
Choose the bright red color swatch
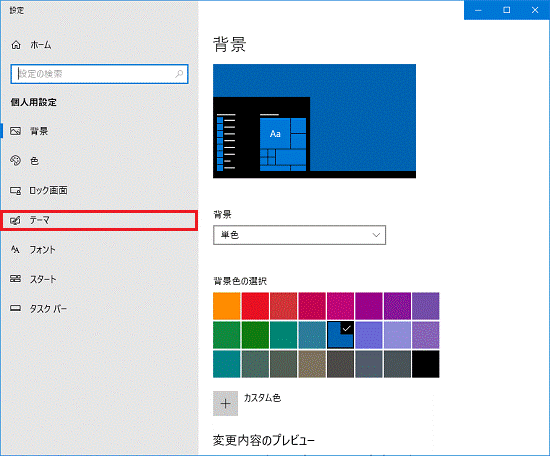click(x=255, y=306)
